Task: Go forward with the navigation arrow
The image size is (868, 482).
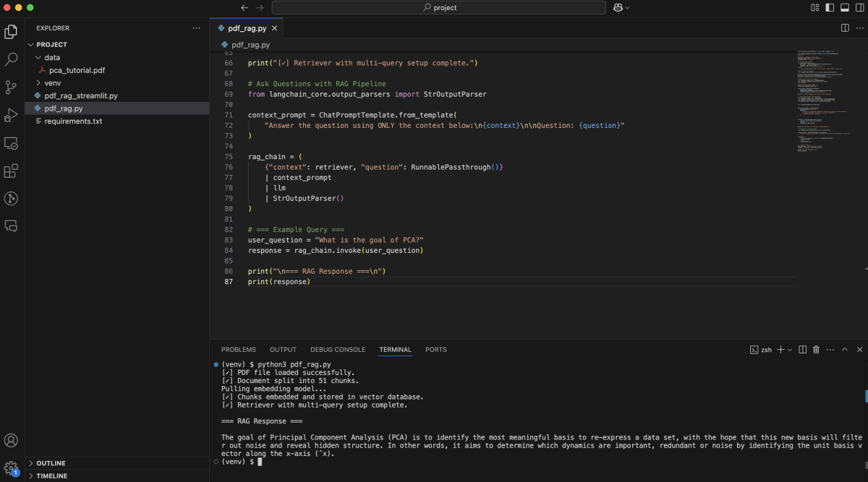Action: click(260, 7)
